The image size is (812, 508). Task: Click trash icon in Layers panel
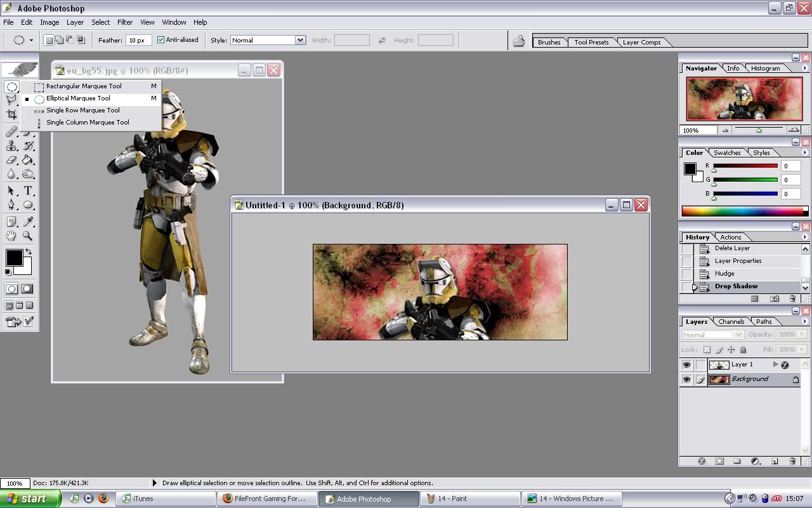[x=792, y=461]
